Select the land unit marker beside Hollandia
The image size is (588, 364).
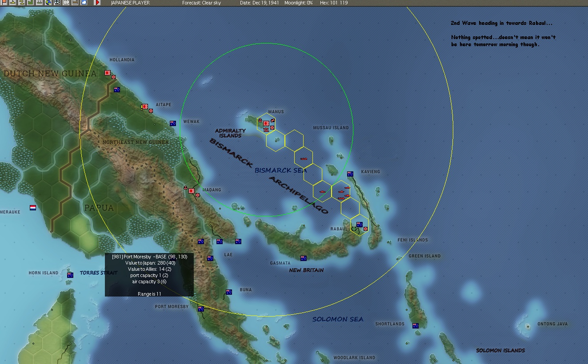point(113,77)
